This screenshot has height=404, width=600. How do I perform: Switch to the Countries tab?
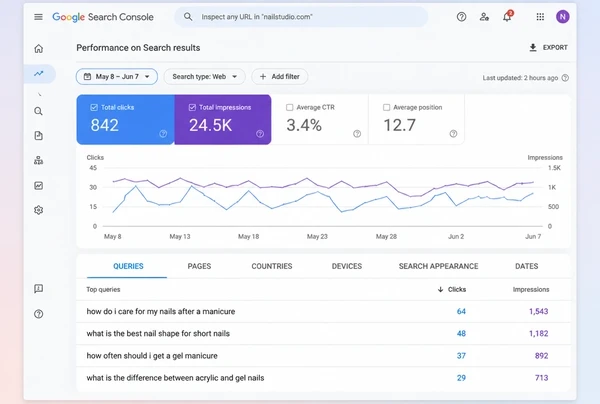pyautogui.click(x=272, y=266)
